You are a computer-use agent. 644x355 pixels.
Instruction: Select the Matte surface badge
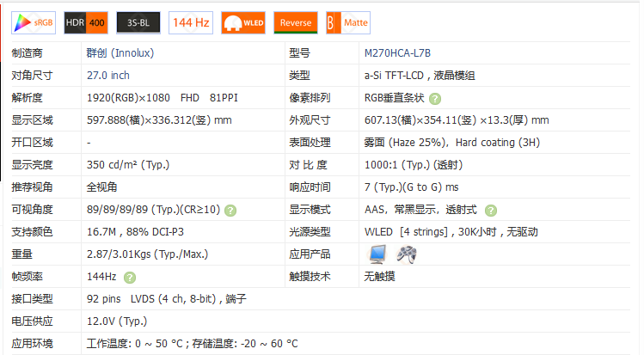click(x=347, y=22)
